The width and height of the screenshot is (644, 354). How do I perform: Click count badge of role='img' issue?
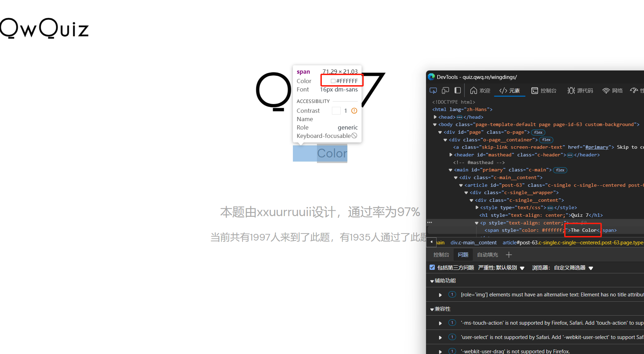coord(452,294)
